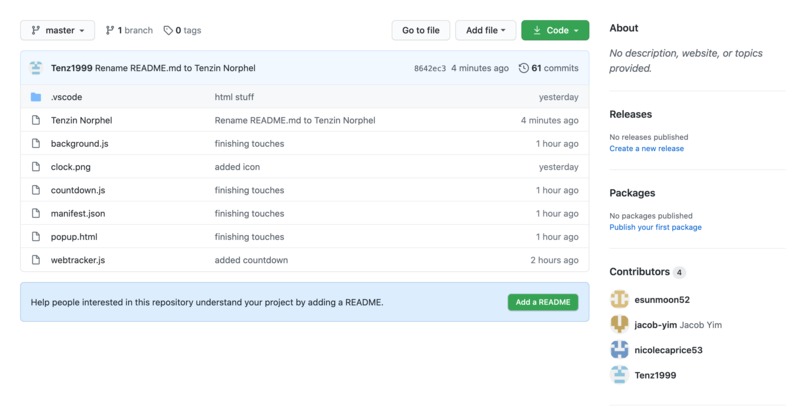Image resolution: width=806 pixels, height=408 pixels.
Task: Click the Go to file button
Action: (x=420, y=30)
